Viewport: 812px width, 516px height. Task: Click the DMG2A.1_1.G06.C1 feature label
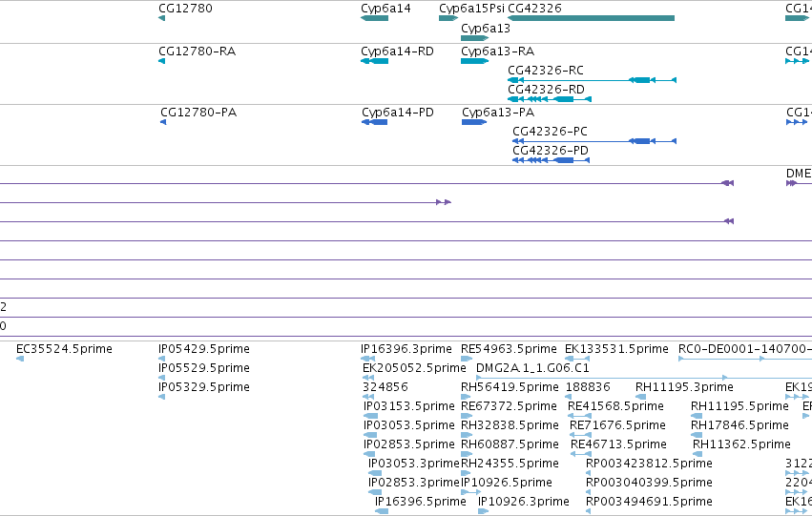pos(532,368)
